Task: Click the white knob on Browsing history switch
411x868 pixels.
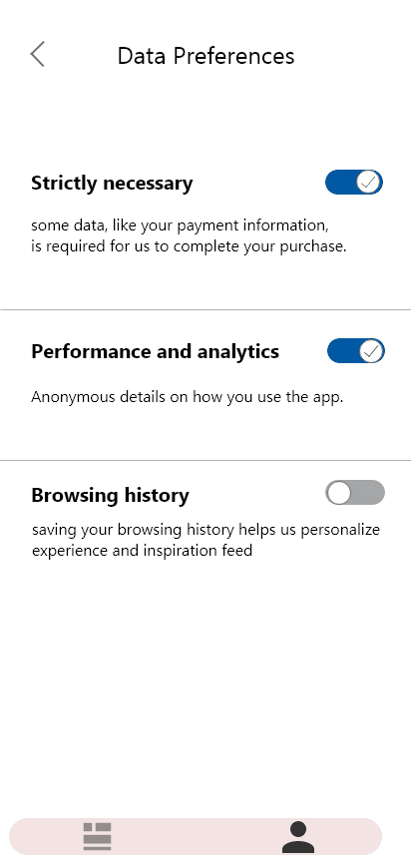Action: point(338,493)
